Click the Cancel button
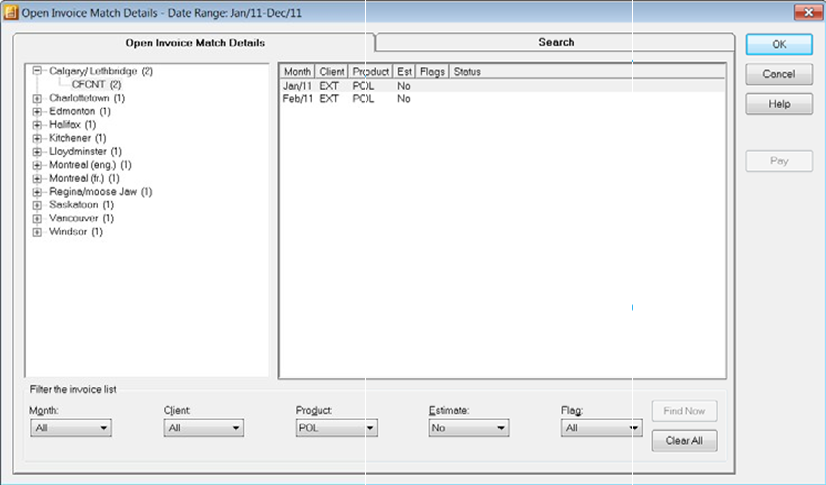This screenshot has width=826, height=485. pos(779,74)
